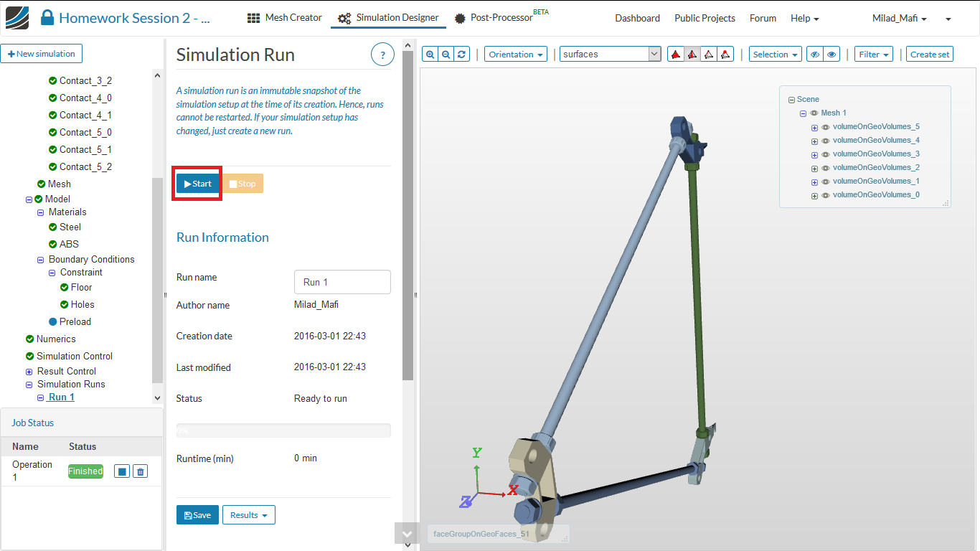Viewport: 980px width, 551px height.
Task: Go to the Forum
Action: [x=763, y=18]
